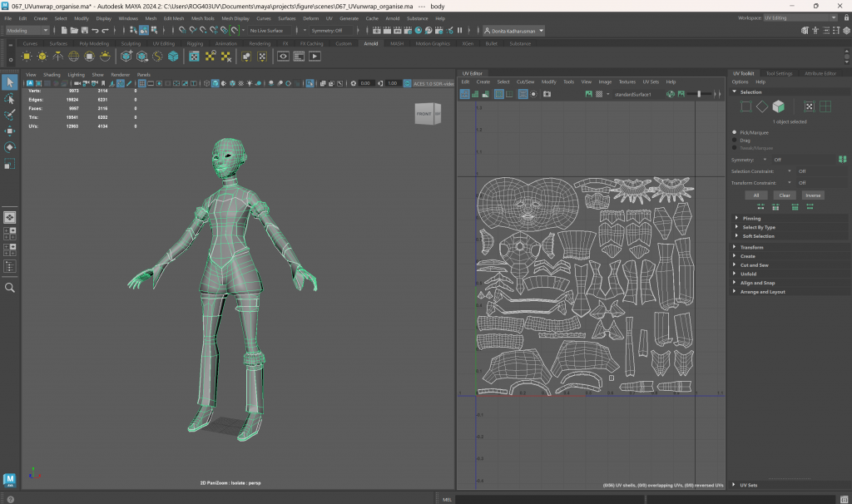The image size is (852, 504).
Task: Click the Clear selection button
Action: coord(784,195)
